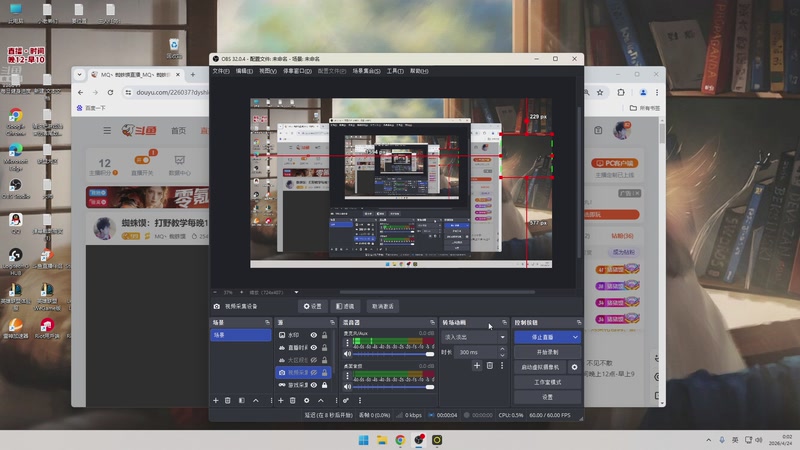Open mixer panel kebab menu at bottom

click(x=360, y=401)
